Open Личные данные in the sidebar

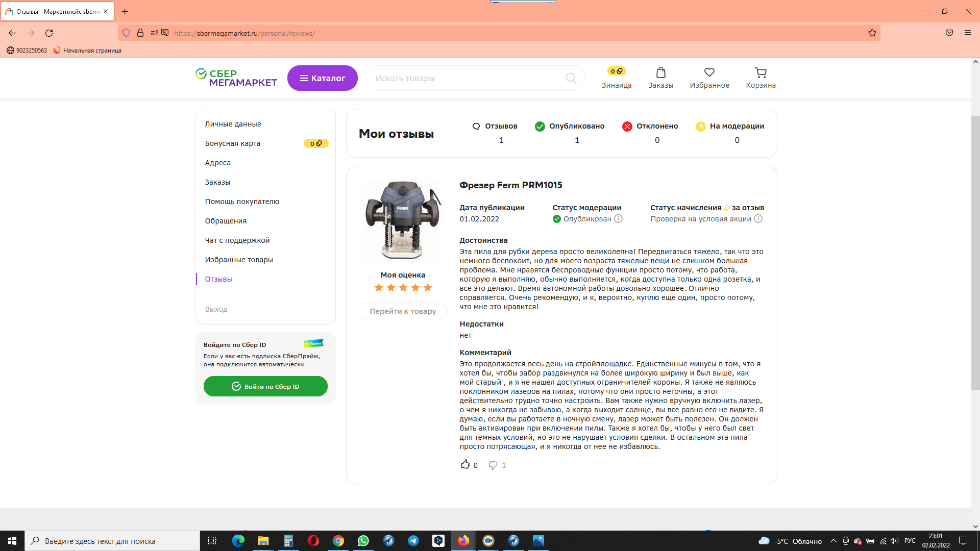(x=233, y=124)
